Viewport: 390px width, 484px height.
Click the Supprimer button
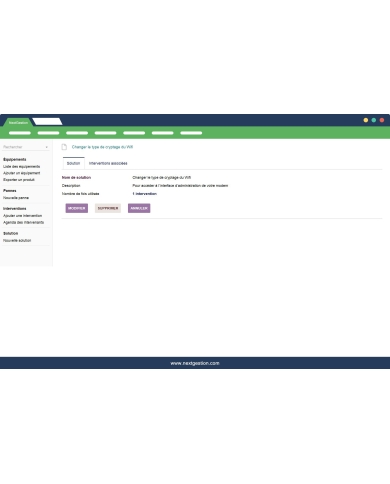108,208
